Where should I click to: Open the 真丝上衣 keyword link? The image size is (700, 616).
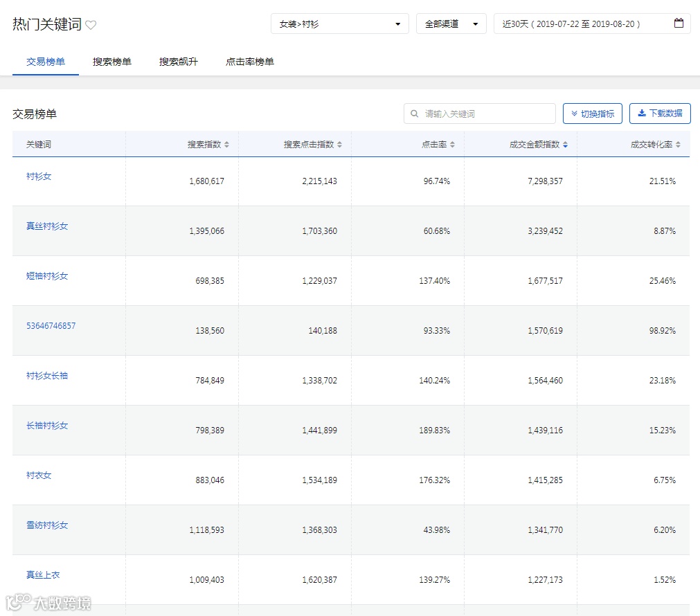tap(43, 575)
